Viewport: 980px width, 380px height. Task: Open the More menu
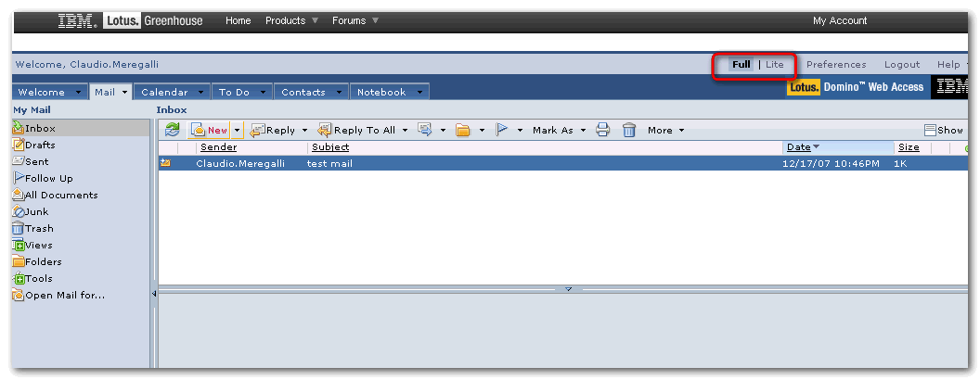coord(665,131)
